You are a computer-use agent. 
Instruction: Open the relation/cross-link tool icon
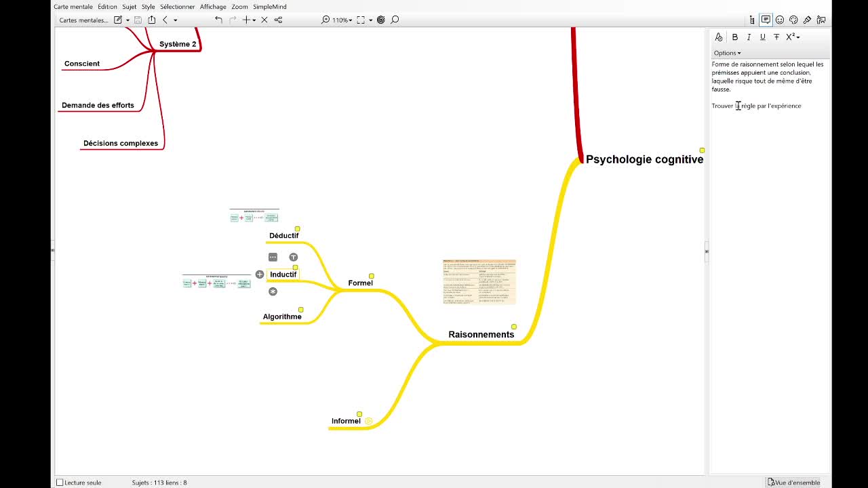click(278, 20)
